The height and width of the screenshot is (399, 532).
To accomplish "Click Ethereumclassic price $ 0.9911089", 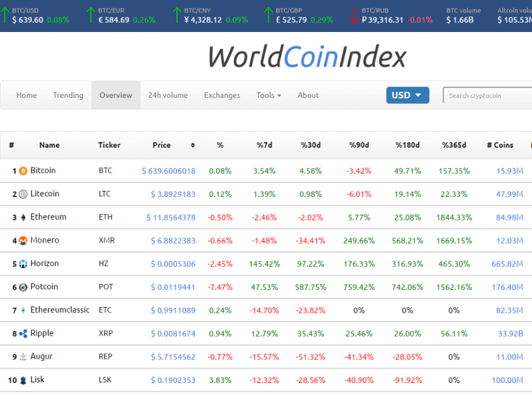I will [173, 311].
